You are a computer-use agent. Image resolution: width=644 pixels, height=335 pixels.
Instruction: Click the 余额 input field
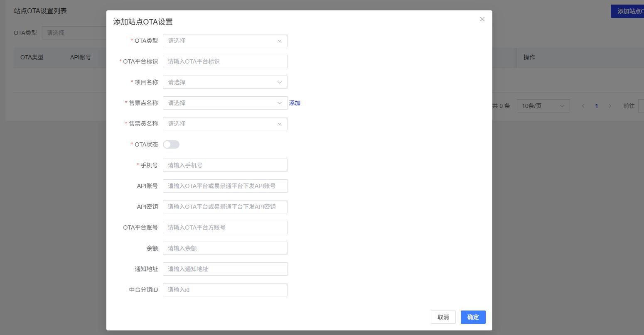(225, 248)
